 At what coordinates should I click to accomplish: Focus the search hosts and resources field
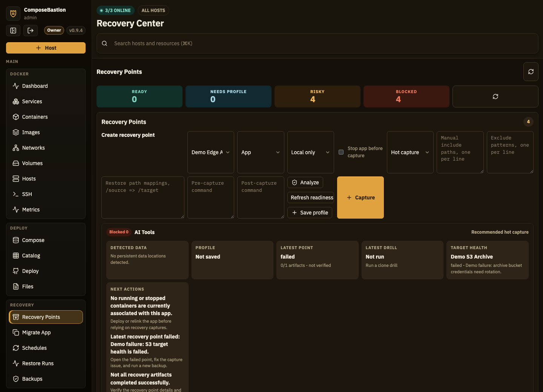tap(318, 43)
